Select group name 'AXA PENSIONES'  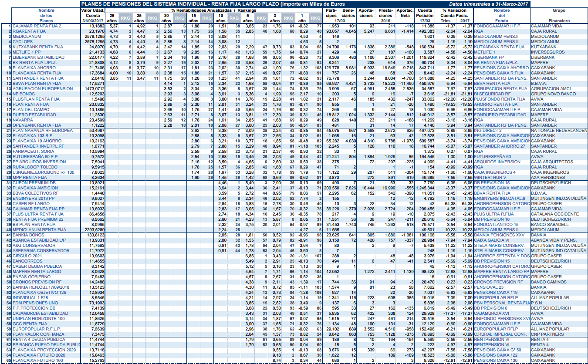547,178
